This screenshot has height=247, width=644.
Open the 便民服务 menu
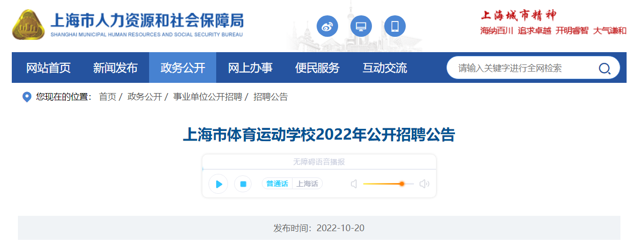[317, 68]
